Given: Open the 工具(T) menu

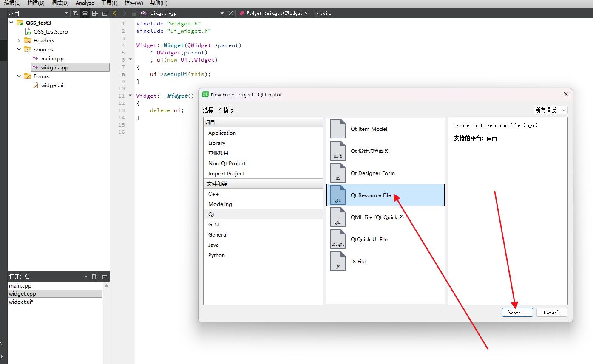Looking at the screenshot, I should coord(109,3).
